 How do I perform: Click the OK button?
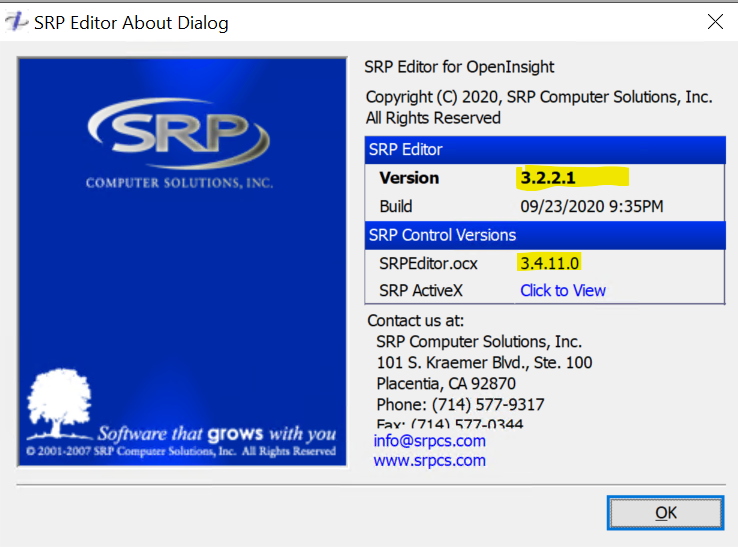[665, 513]
